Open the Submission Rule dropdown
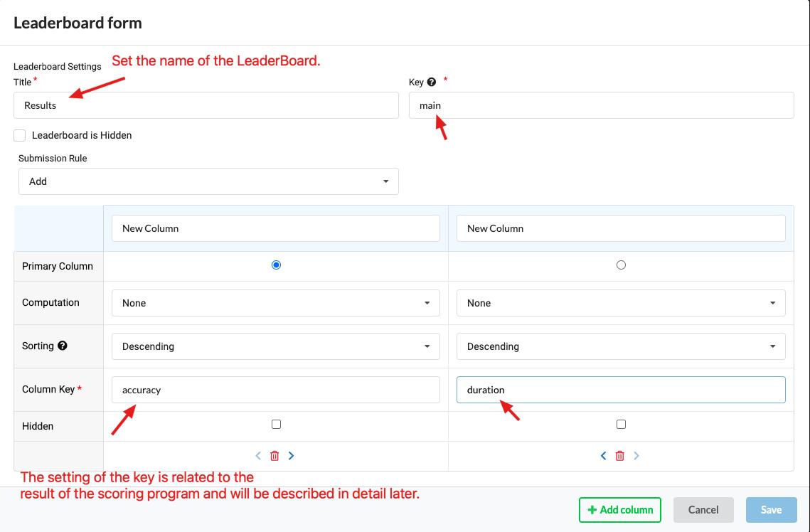810x532 pixels. pyautogui.click(x=208, y=181)
